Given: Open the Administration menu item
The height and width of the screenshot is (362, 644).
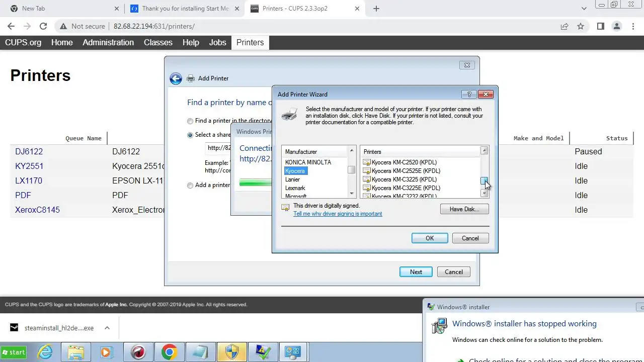Looking at the screenshot, I should pos(108,43).
